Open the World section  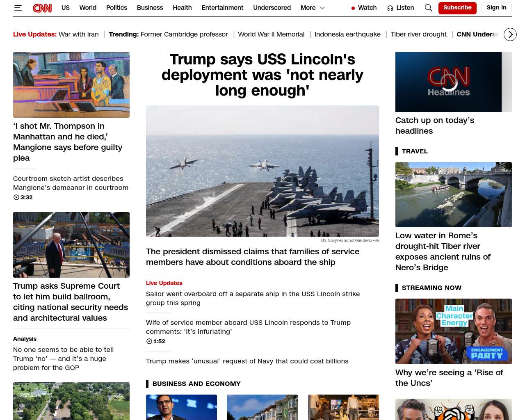pyautogui.click(x=88, y=8)
